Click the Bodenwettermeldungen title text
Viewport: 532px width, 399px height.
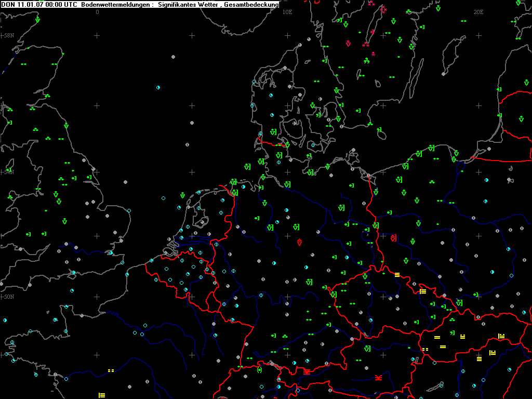(x=115, y=5)
